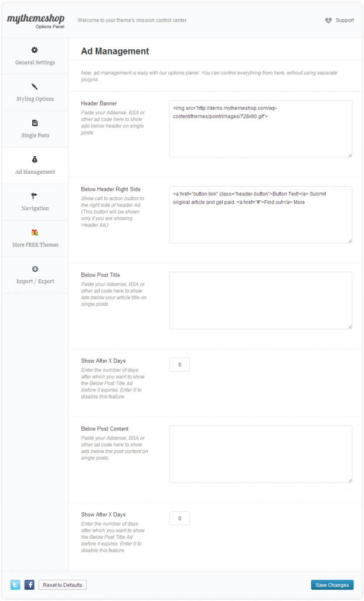Switch to the Styling Options tab
364x601 pixels.
[x=34, y=92]
